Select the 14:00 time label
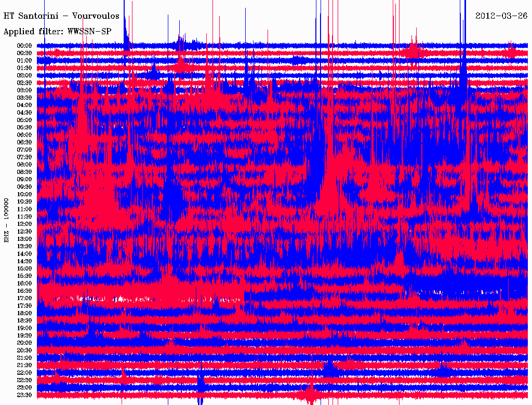 24,254
